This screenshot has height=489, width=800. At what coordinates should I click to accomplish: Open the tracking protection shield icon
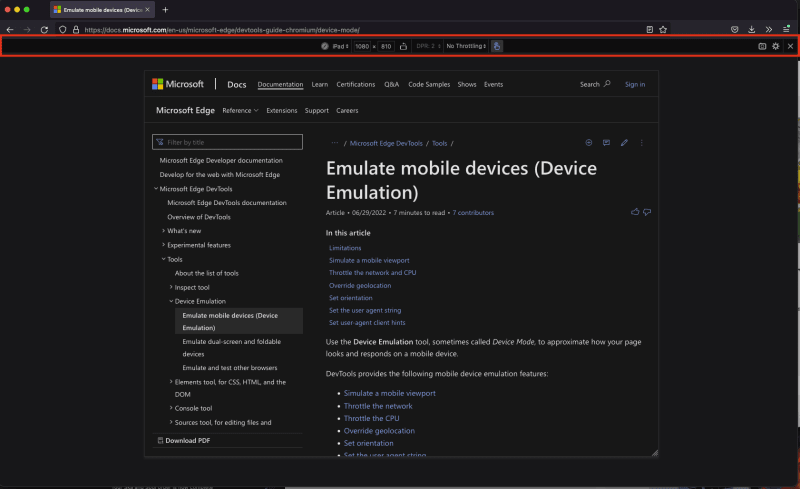coord(63,30)
